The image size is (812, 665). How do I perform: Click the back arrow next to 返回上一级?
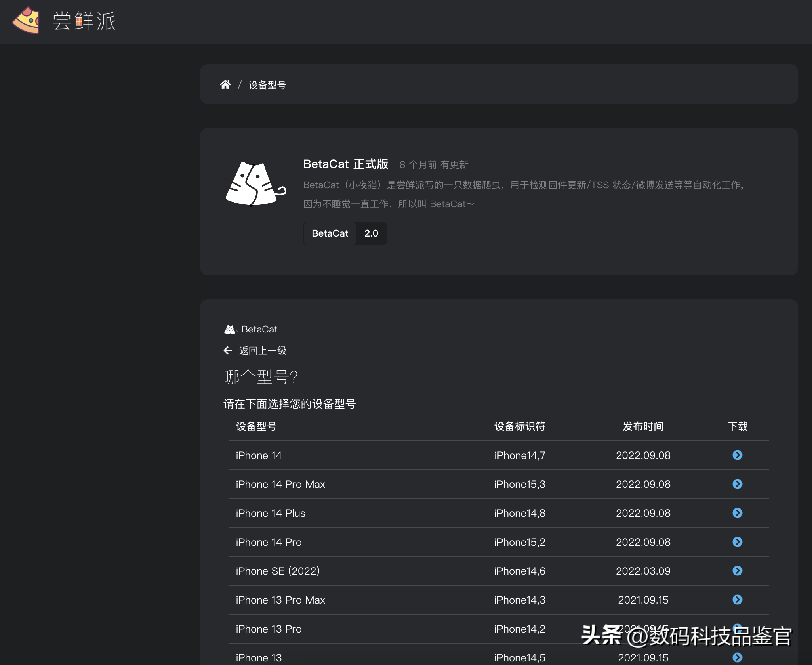click(x=228, y=350)
